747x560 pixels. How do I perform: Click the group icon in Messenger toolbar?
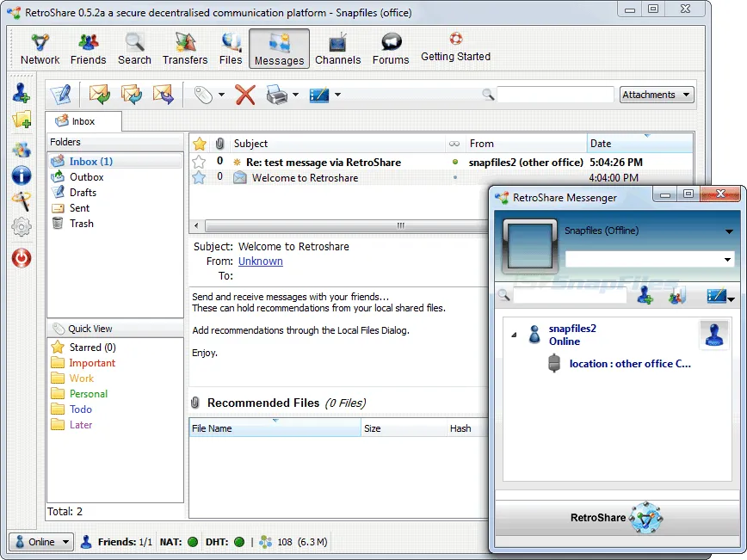pos(677,295)
